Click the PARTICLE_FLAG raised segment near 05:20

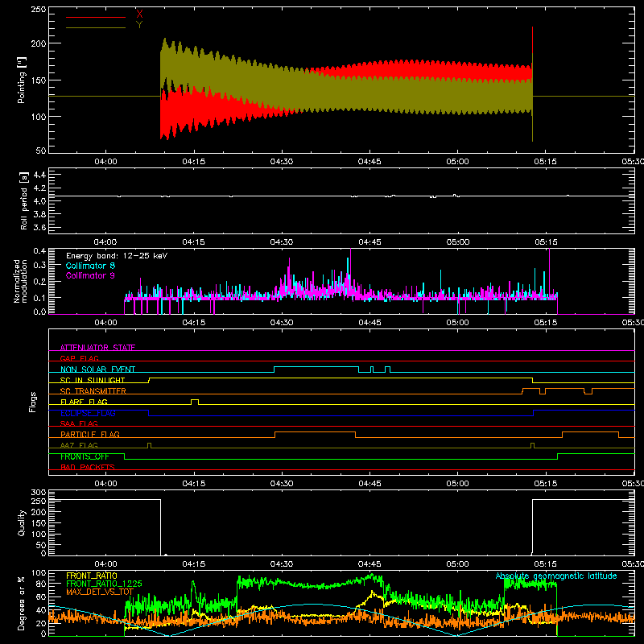point(590,432)
